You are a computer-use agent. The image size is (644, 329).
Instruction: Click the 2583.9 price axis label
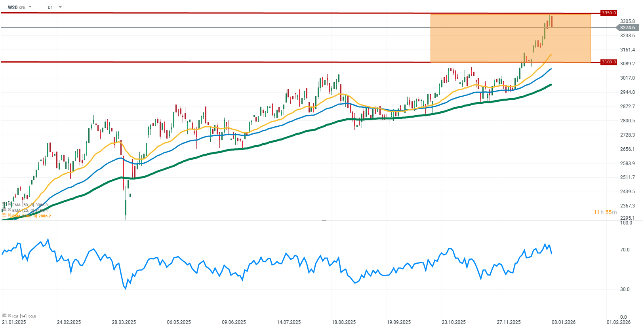627,164
